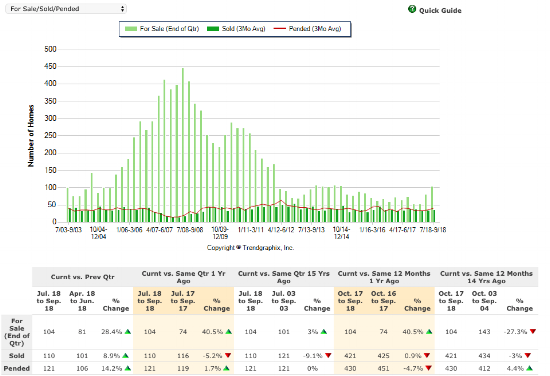The height and width of the screenshot is (376, 550).
Task: Click the up arrow next to 28.4%
Action: click(128, 331)
